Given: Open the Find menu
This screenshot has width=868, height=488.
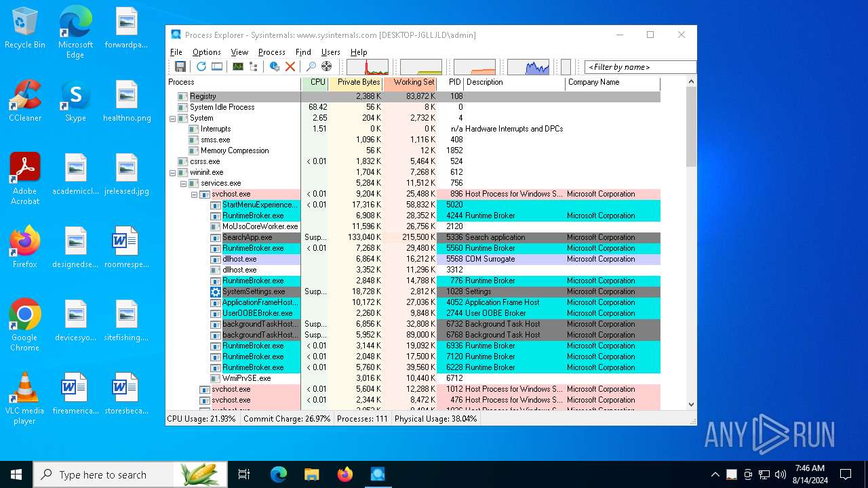Looking at the screenshot, I should [303, 52].
